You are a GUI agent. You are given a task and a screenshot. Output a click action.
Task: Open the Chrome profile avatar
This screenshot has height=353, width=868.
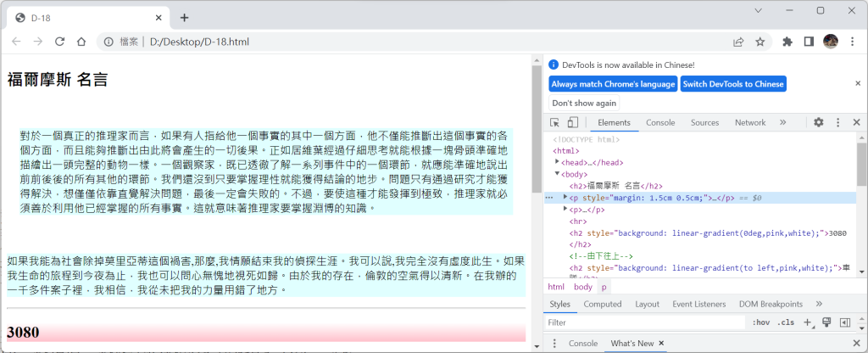831,41
